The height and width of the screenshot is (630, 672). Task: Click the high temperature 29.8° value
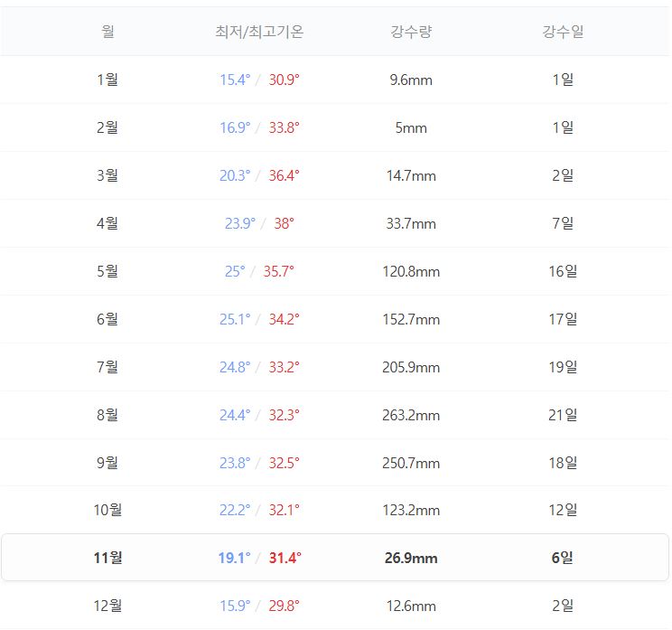285,606
